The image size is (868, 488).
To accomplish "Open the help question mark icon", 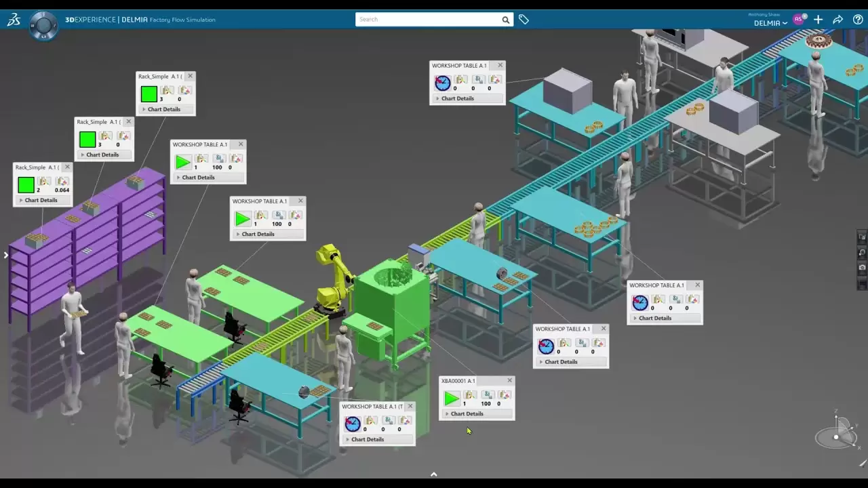I will 858,20.
